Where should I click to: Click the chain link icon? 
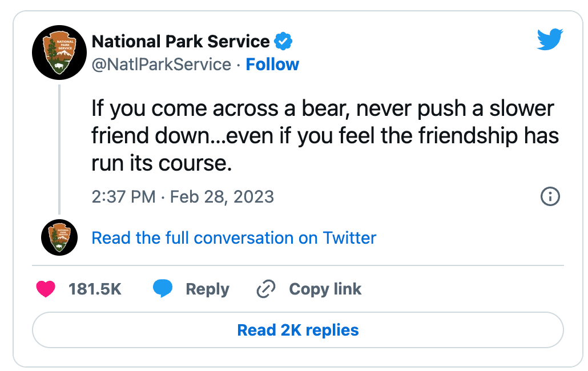pyautogui.click(x=266, y=289)
